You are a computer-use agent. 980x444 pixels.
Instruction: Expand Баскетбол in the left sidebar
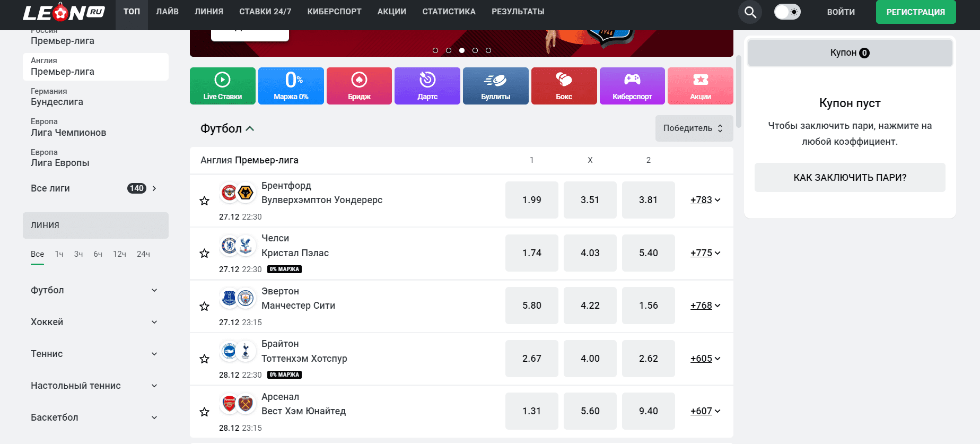(x=94, y=417)
